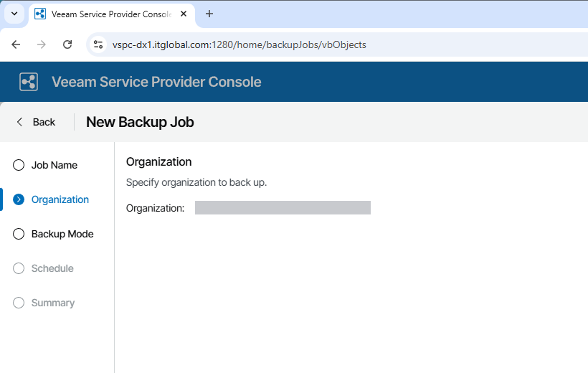
Task: Open a new browser tab
Action: [x=209, y=14]
